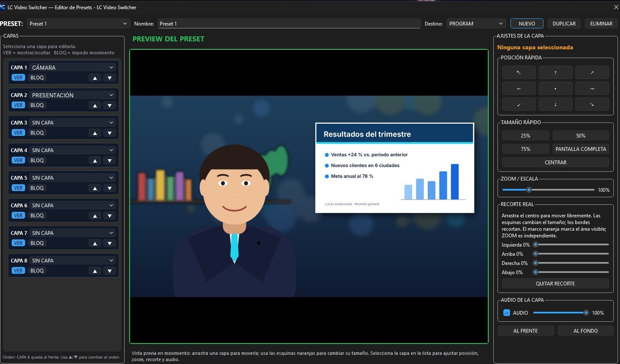The height and width of the screenshot is (364, 620).
Task: Open CAPA 2 source dropdown showing PRESENTACIÓN
Action: tap(73, 95)
